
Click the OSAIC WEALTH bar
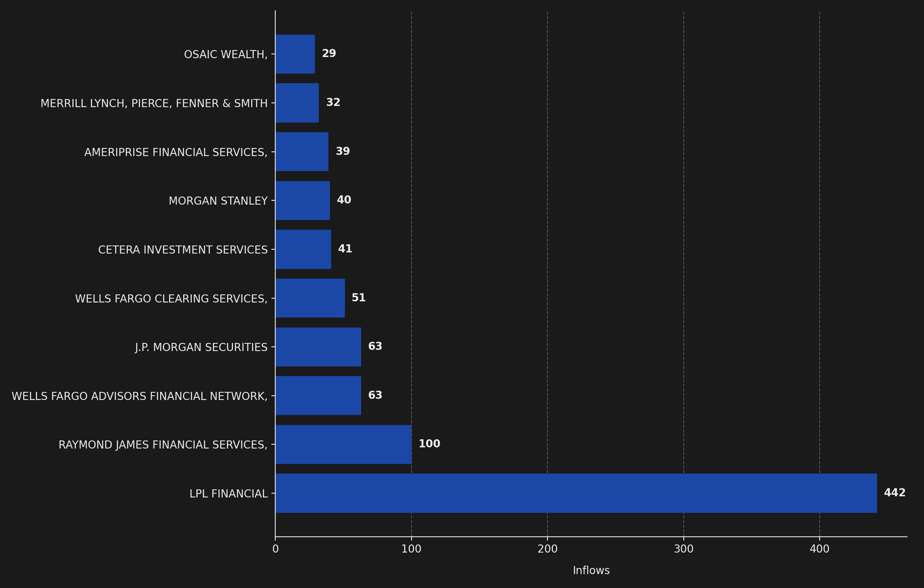point(295,54)
